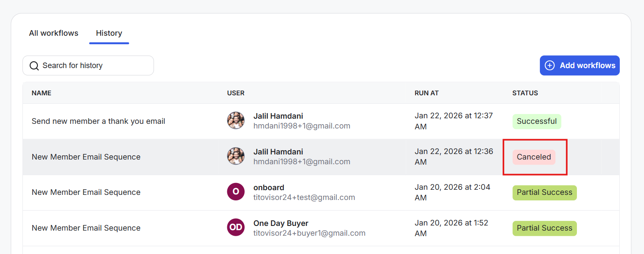
Task: Click the One Day Buyer "OD" avatar
Action: (236, 228)
